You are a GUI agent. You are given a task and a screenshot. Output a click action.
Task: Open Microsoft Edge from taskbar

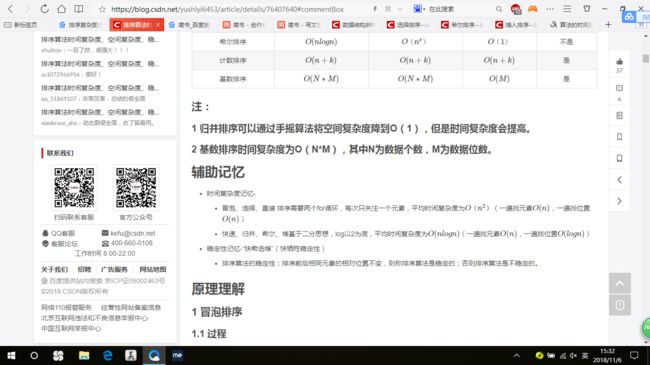click(x=107, y=355)
